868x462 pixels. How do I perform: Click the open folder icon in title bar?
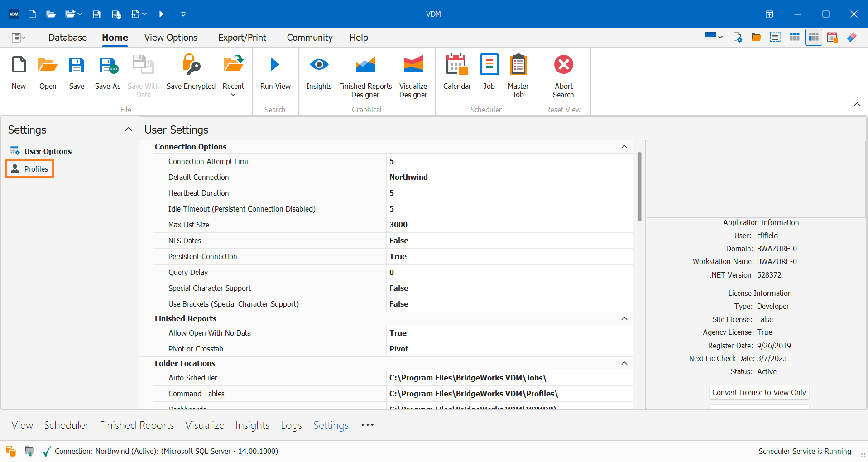(x=51, y=14)
